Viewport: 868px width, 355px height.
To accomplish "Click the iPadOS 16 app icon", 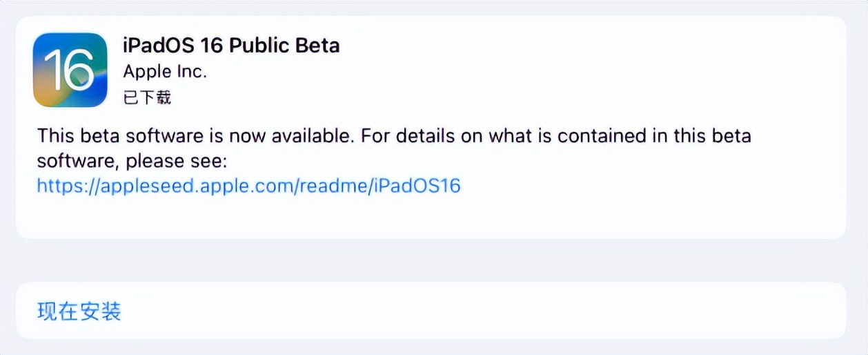I will (70, 70).
